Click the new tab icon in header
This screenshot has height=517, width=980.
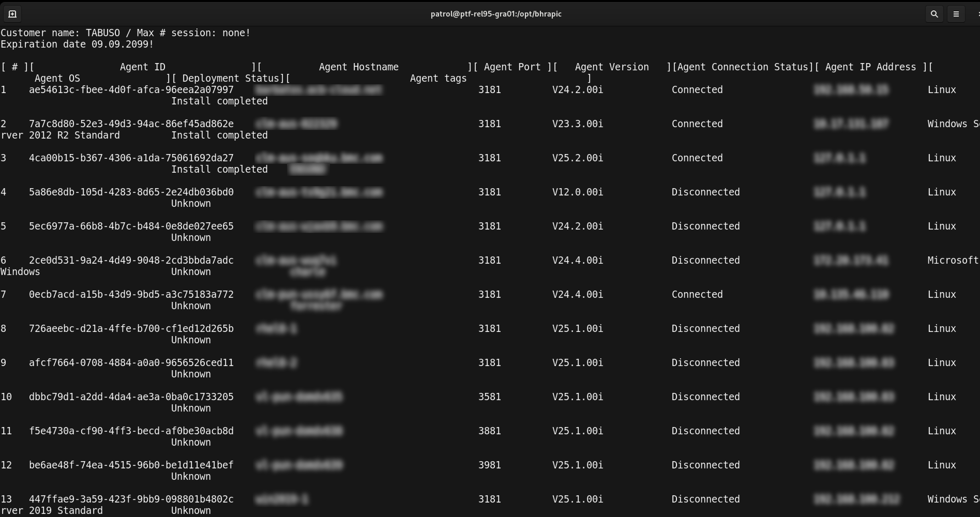[12, 14]
